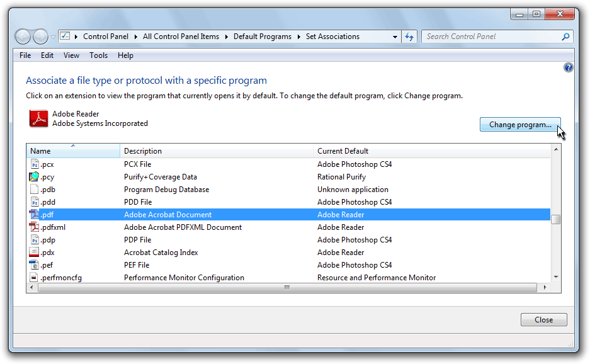Viewport: 590px width, 364px height.
Task: Click the vertical scrollbar thumb
Action: pyautogui.click(x=555, y=219)
